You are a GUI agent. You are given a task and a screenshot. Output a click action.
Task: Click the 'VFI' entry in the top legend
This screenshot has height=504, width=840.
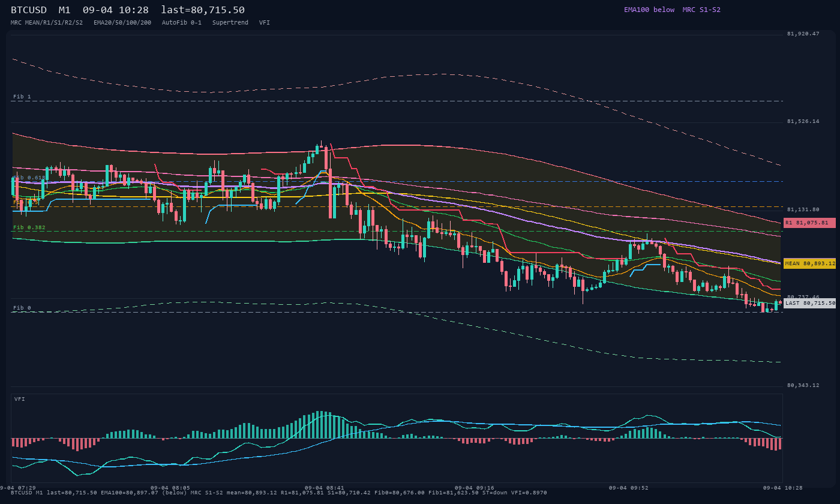pyautogui.click(x=265, y=22)
